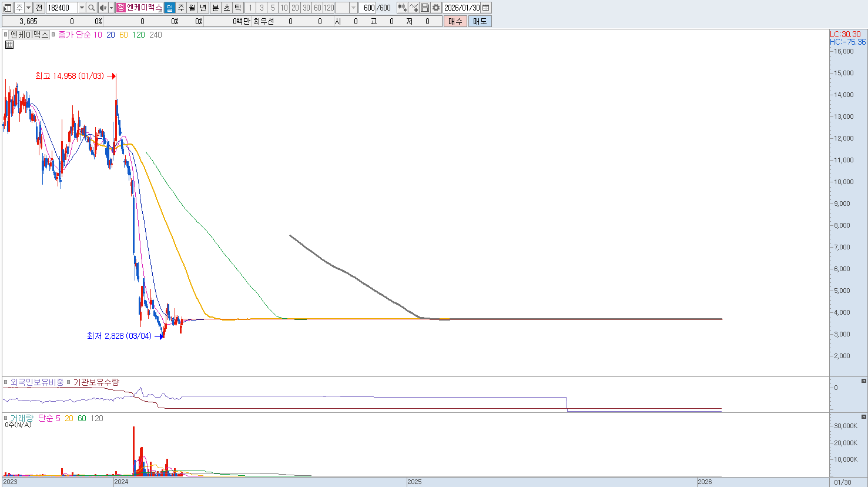The width and height of the screenshot is (868, 487).
Task: Expand the dropdown arrow next to 주
Action: [x=28, y=8]
